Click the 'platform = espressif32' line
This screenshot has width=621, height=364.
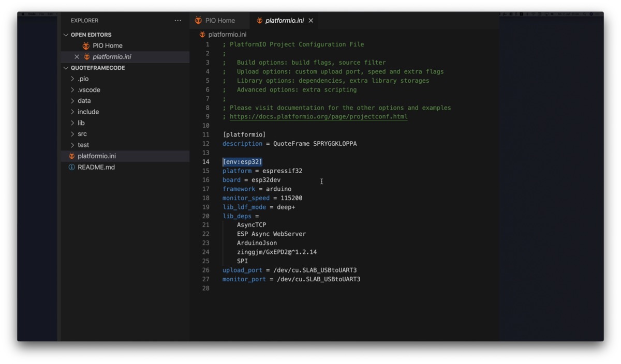[x=262, y=171]
